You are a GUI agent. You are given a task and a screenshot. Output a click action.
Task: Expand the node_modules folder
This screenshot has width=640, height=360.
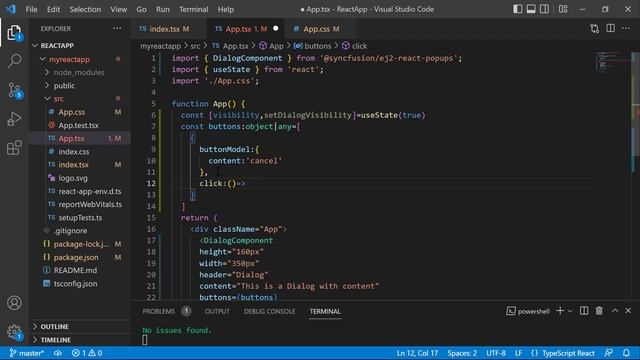79,72
